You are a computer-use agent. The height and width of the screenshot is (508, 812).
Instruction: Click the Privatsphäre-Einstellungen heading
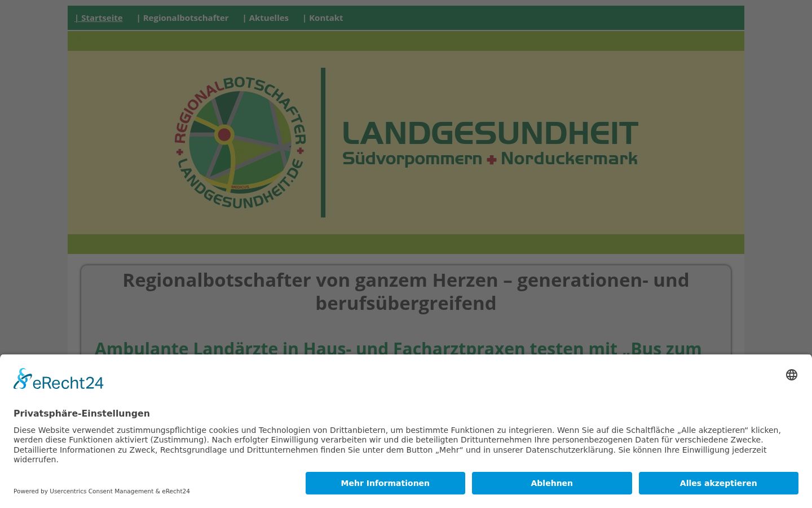[82, 414]
